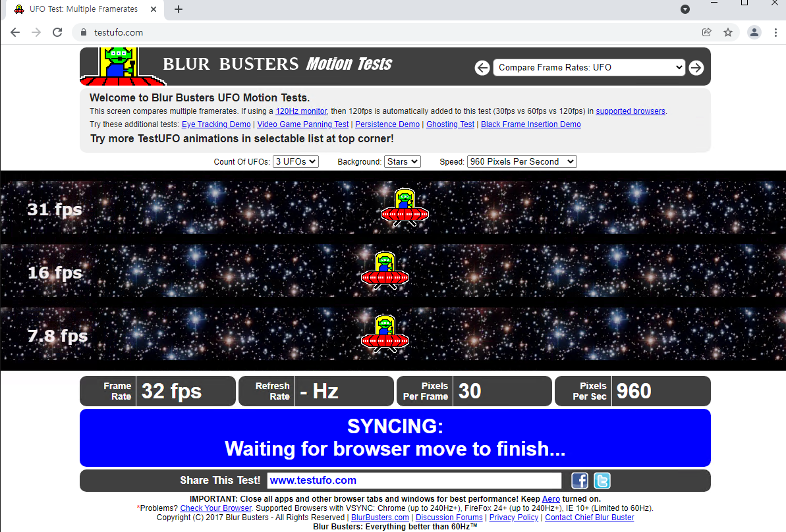This screenshot has height=532, width=786.
Task: Click the Pixels Per Frame value 30
Action: tap(470, 391)
